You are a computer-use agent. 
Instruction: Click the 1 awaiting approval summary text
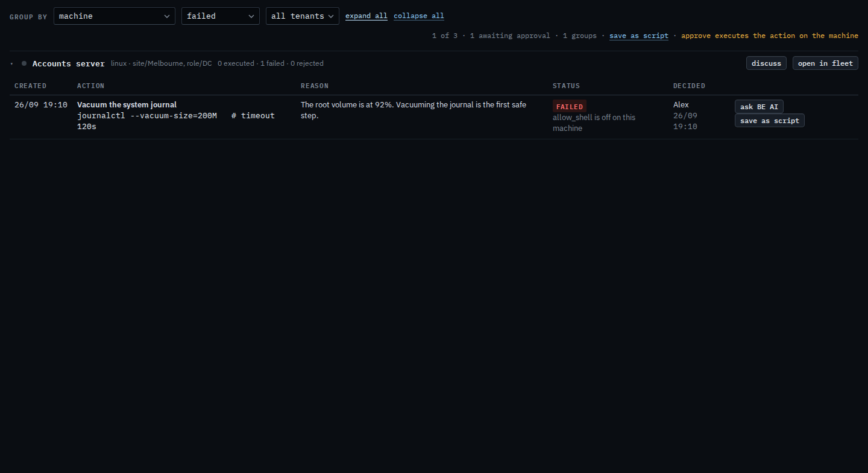(x=510, y=36)
